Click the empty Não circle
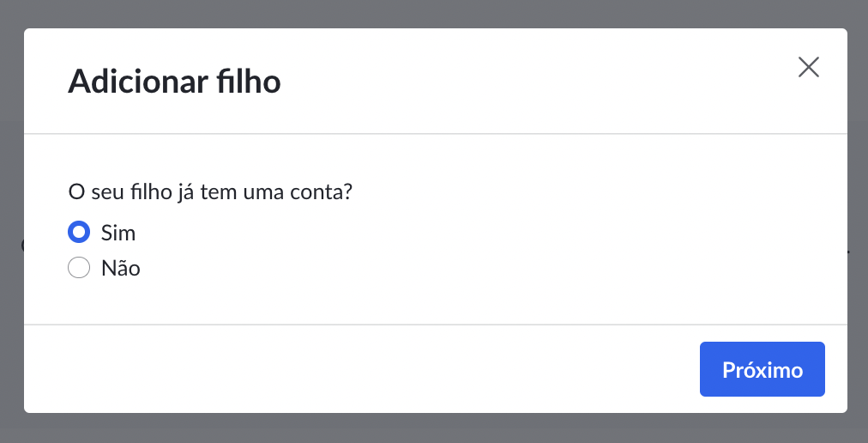Screen dimensions: 868x443 pos(79,268)
